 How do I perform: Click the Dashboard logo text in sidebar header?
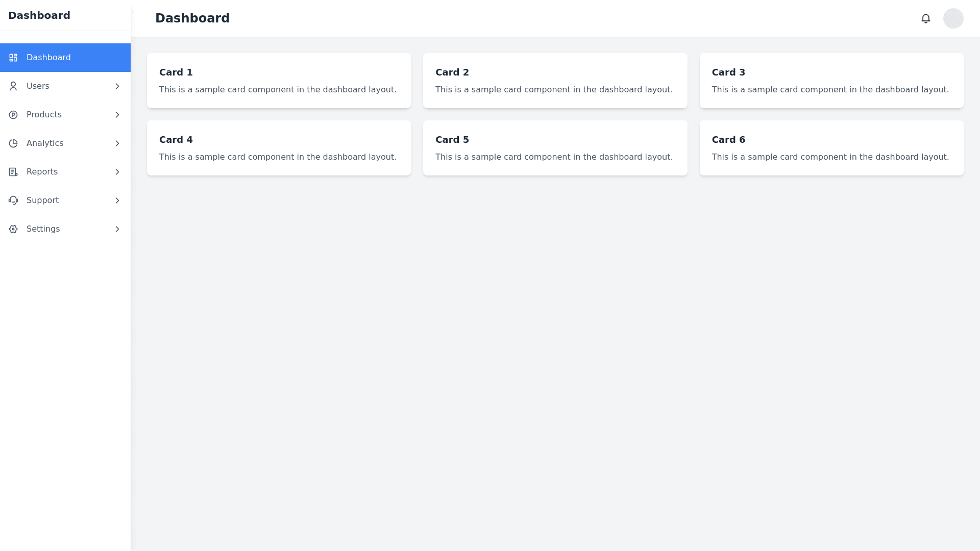point(39,15)
